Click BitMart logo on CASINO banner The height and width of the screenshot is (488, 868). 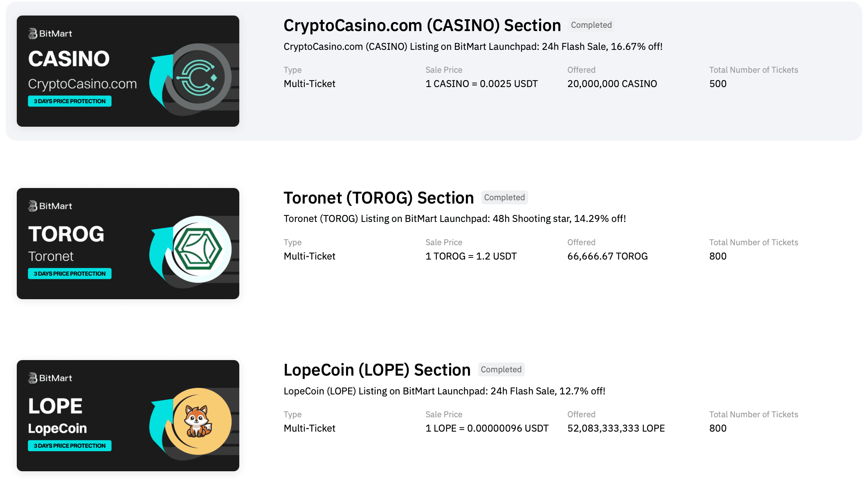click(50, 34)
